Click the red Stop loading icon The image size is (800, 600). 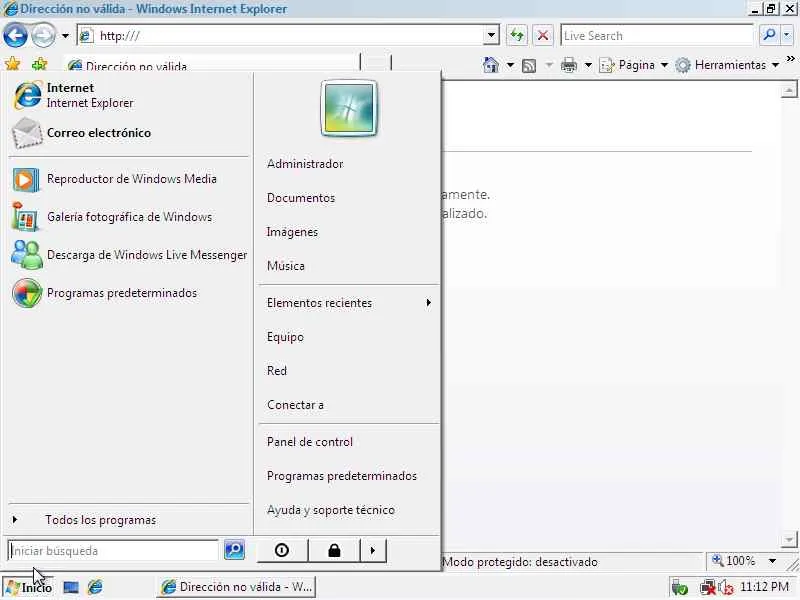(x=543, y=36)
